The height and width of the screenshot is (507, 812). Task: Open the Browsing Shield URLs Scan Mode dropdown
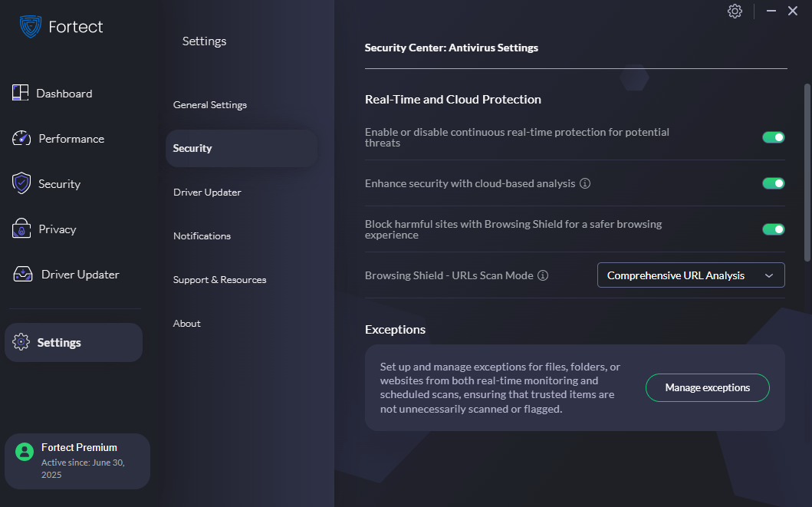coord(690,275)
